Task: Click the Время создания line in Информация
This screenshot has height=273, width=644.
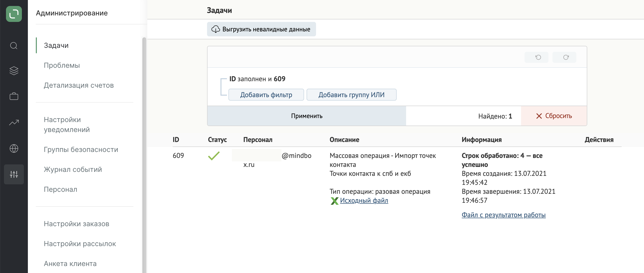Action: tap(504, 178)
